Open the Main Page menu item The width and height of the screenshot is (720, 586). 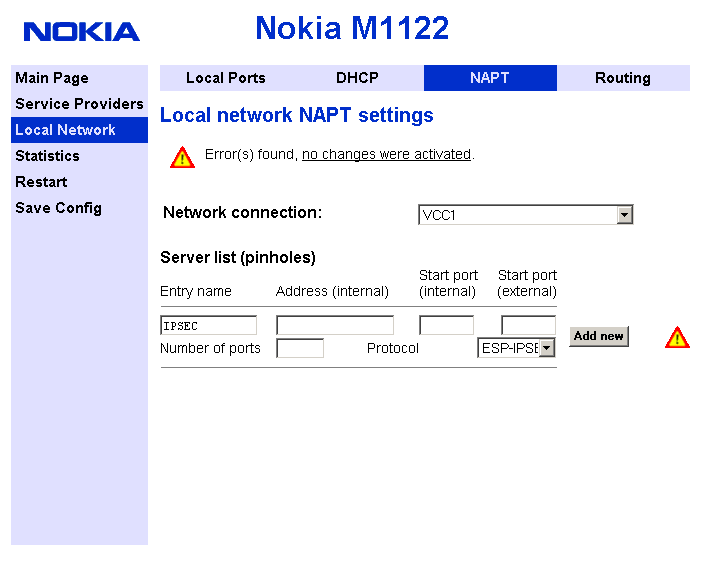[x=79, y=78]
